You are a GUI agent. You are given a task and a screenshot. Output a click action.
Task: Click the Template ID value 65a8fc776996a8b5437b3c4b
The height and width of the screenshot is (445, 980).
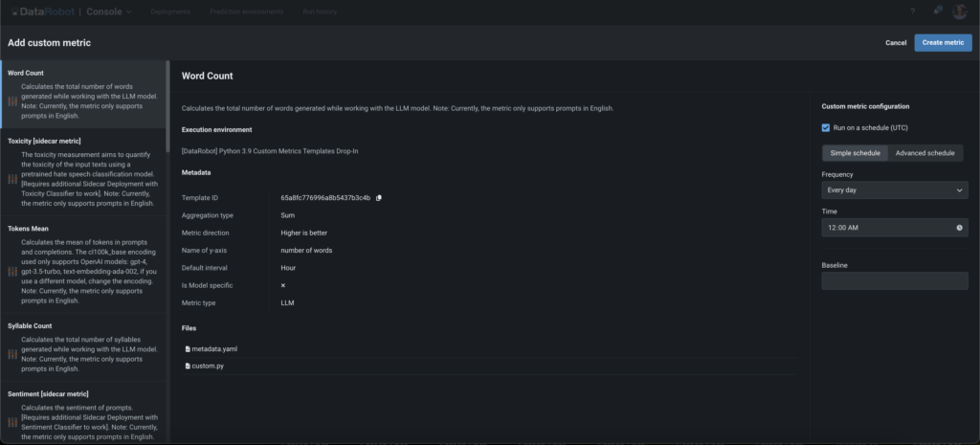pos(325,198)
